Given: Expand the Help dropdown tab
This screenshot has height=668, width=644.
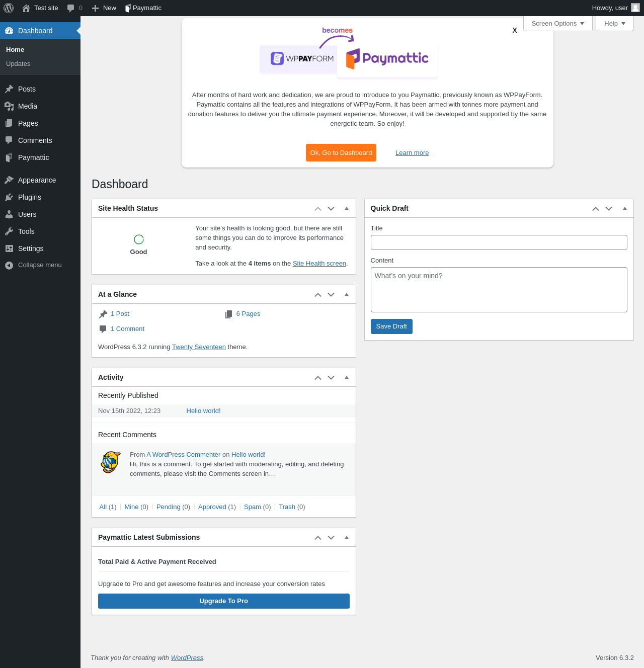Looking at the screenshot, I should pos(615,24).
